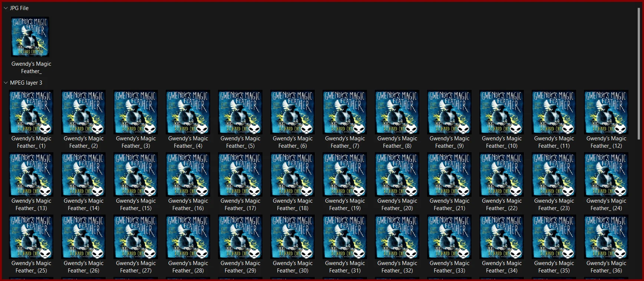
Task: Highlight the Gwendy's Magic Feather_ (8) icon
Action: coord(397,112)
